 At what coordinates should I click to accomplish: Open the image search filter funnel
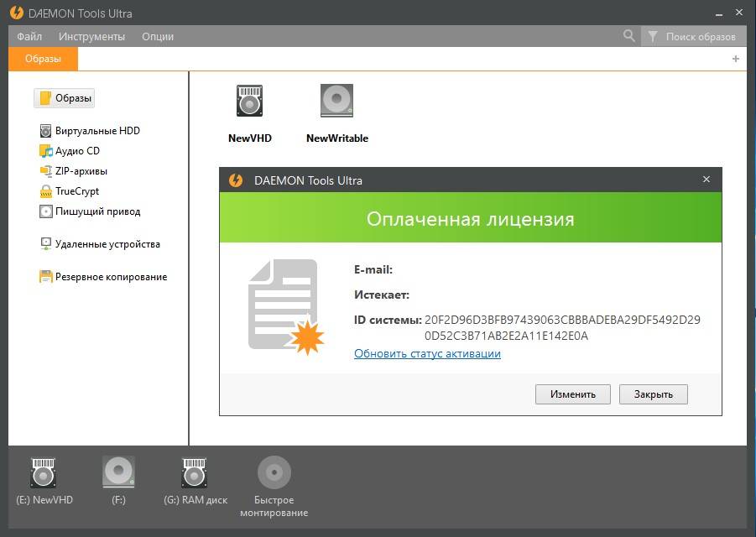[653, 37]
